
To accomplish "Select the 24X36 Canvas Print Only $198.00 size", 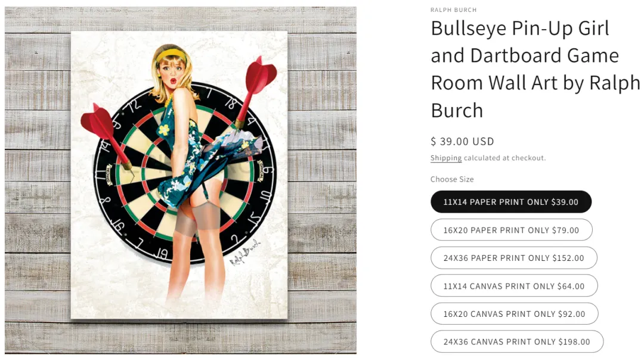I will click(x=516, y=341).
